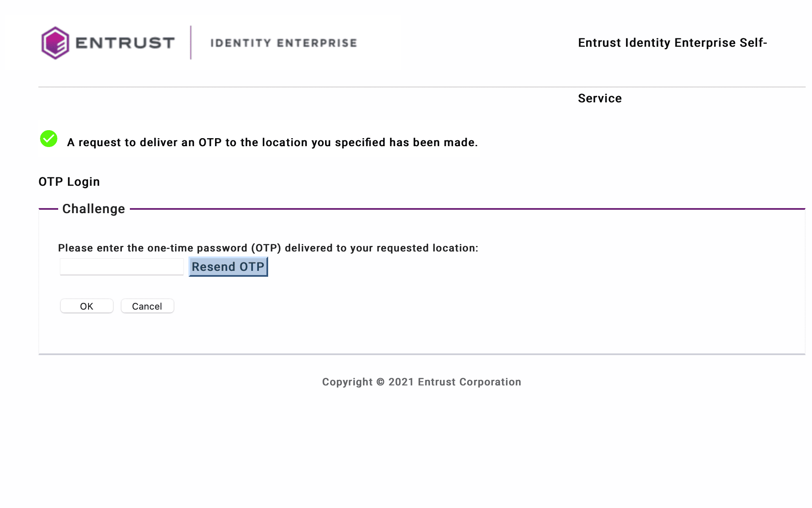The height and width of the screenshot is (508, 812).
Task: Click the Challenge section legend
Action: (94, 209)
